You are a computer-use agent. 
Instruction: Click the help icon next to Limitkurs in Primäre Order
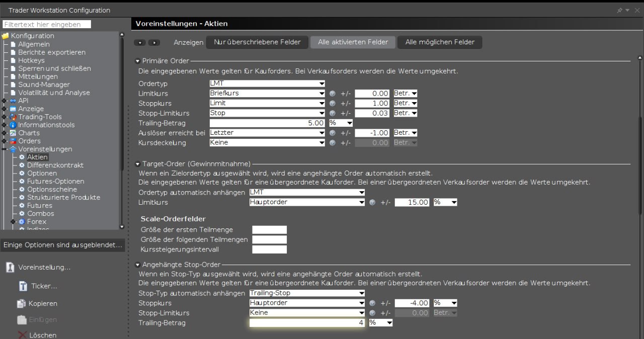332,94
